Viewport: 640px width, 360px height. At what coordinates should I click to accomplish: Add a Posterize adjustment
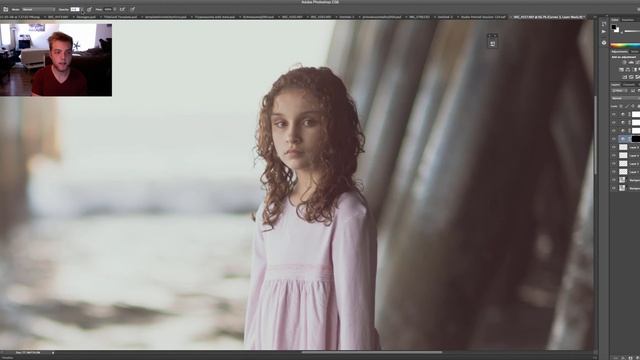point(631,77)
